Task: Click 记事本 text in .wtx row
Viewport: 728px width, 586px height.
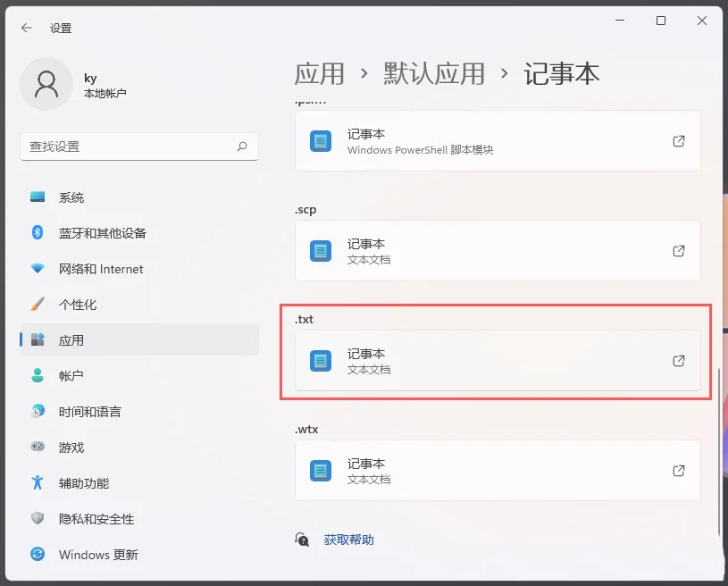Action: click(x=366, y=464)
